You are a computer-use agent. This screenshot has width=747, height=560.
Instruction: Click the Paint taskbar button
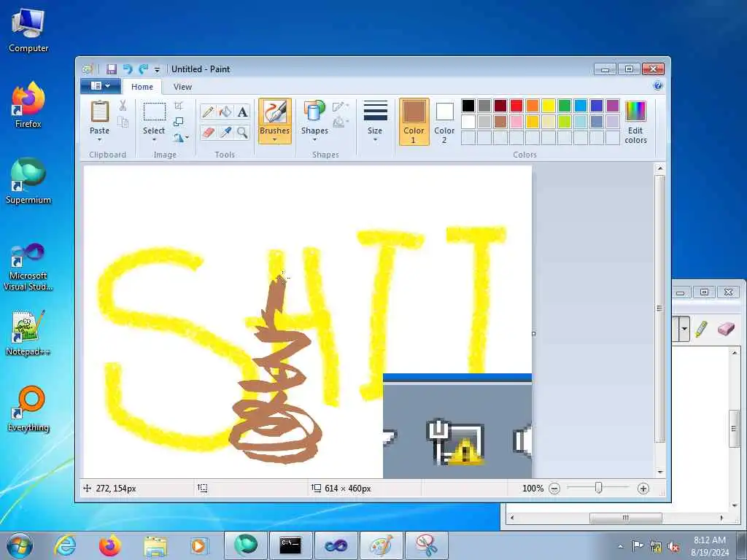click(381, 545)
